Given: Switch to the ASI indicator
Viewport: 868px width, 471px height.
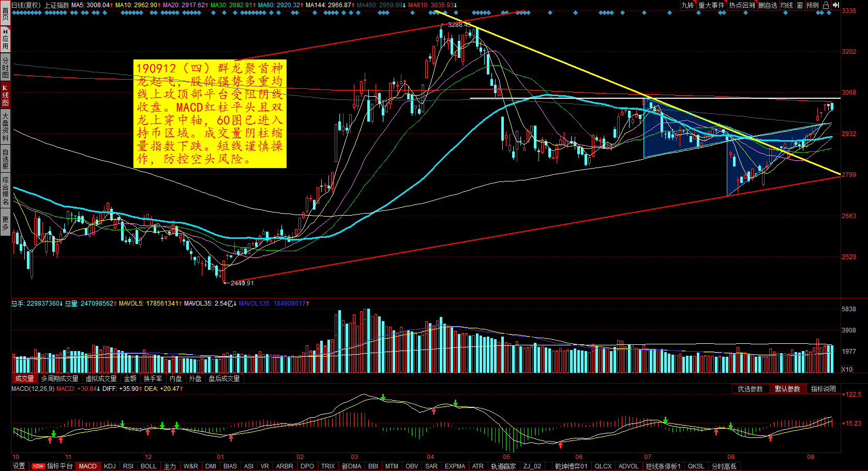Looking at the screenshot, I should tap(249, 466).
